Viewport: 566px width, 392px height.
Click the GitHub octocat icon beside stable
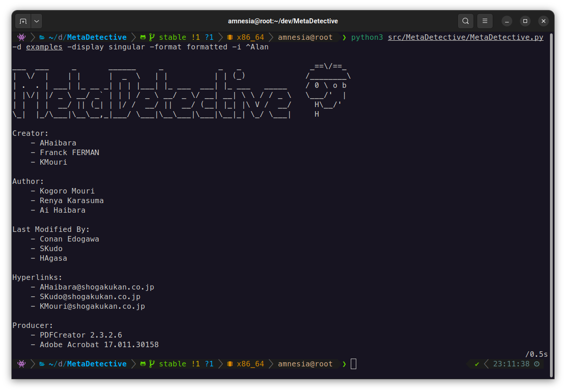coord(143,37)
